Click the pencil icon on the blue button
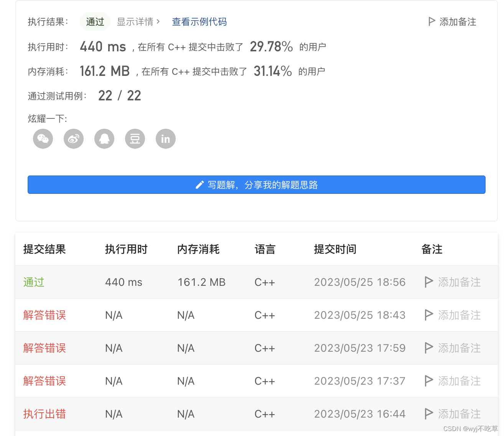The image size is (504, 436). point(199,185)
